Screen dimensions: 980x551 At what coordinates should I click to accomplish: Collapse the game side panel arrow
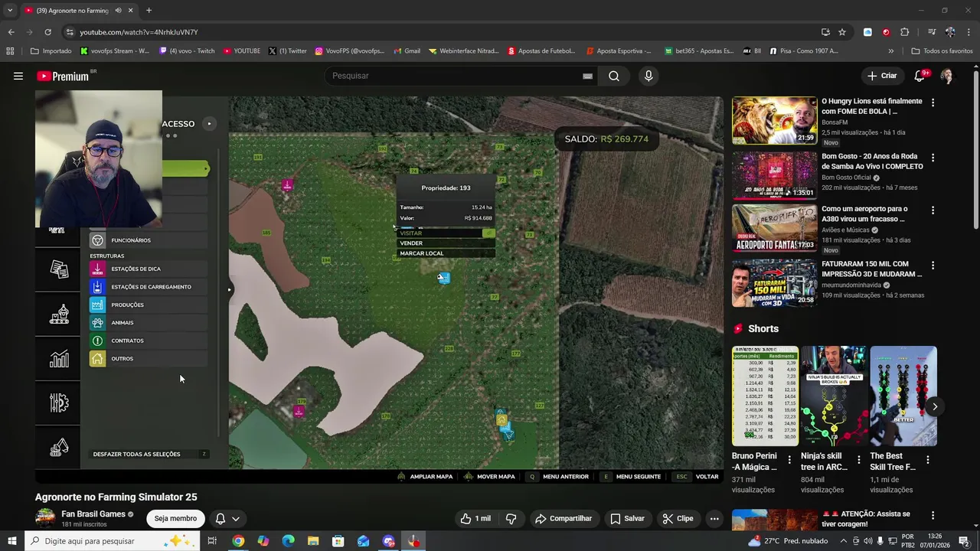coord(229,289)
